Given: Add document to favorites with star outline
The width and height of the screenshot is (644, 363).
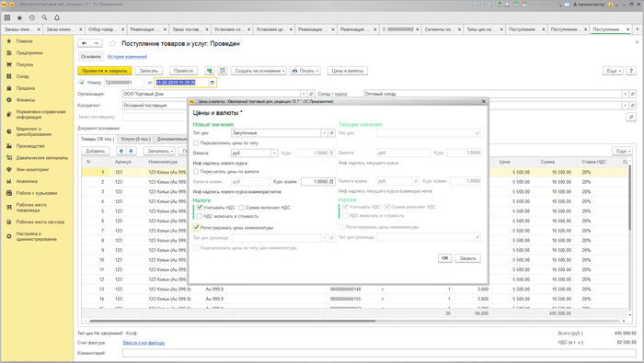Looking at the screenshot, I should pos(112,43).
